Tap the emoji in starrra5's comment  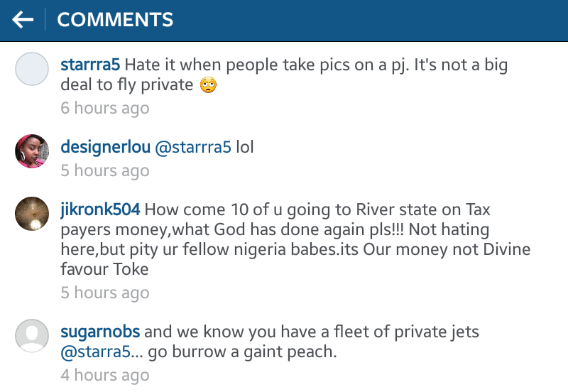point(207,86)
